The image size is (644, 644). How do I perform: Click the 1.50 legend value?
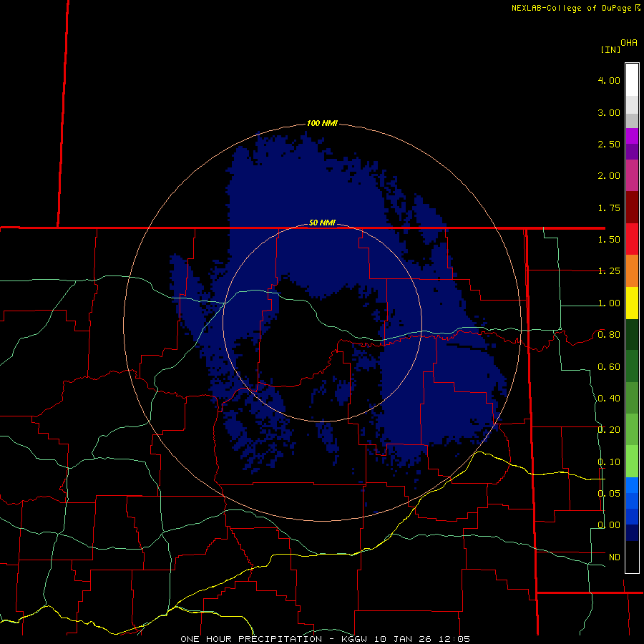(609, 240)
